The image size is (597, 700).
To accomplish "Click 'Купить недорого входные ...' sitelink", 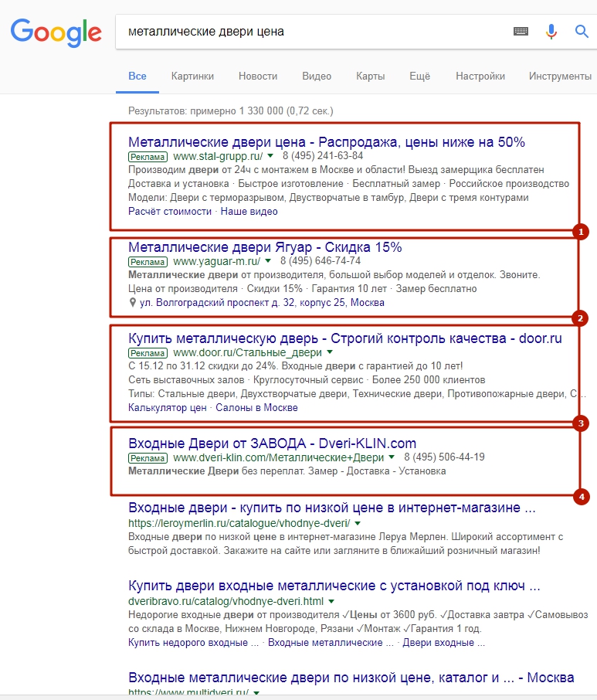I will pos(193,643).
